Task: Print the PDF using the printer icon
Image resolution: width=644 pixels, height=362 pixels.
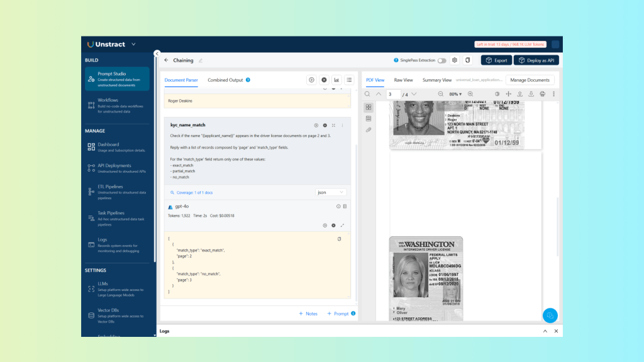Action: 542,94
